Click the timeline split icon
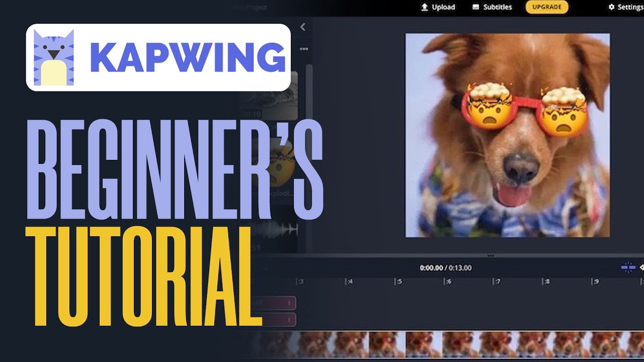 628,267
